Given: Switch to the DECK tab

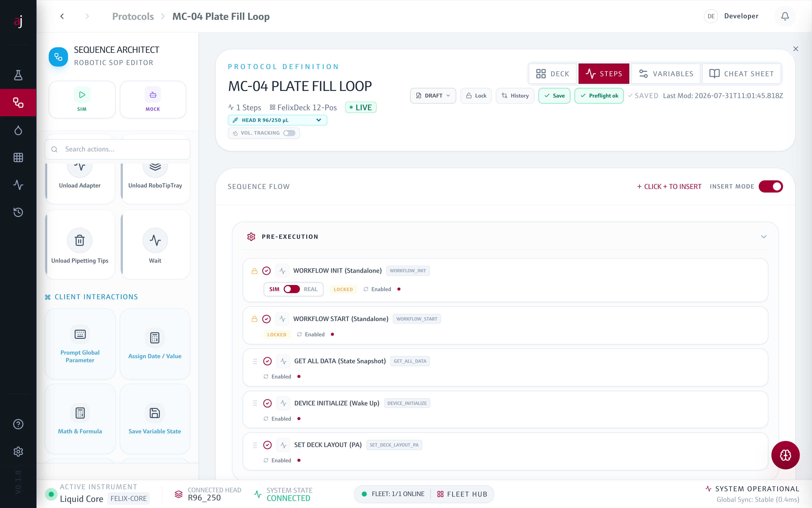Looking at the screenshot, I should coord(552,74).
